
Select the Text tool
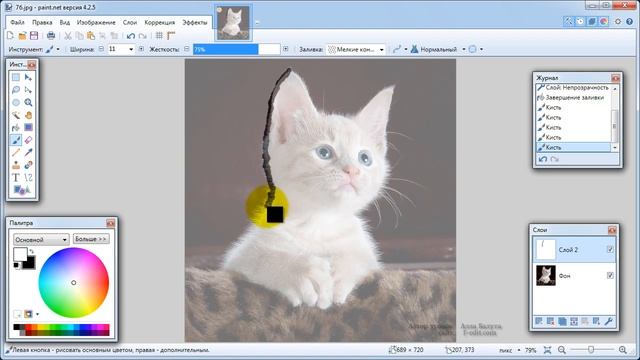pos(16,178)
